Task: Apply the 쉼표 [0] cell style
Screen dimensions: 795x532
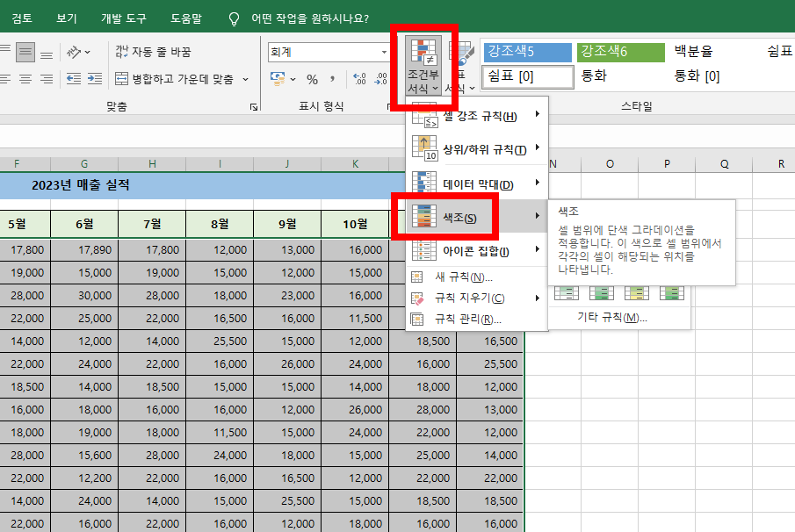Action: pyautogui.click(x=527, y=77)
